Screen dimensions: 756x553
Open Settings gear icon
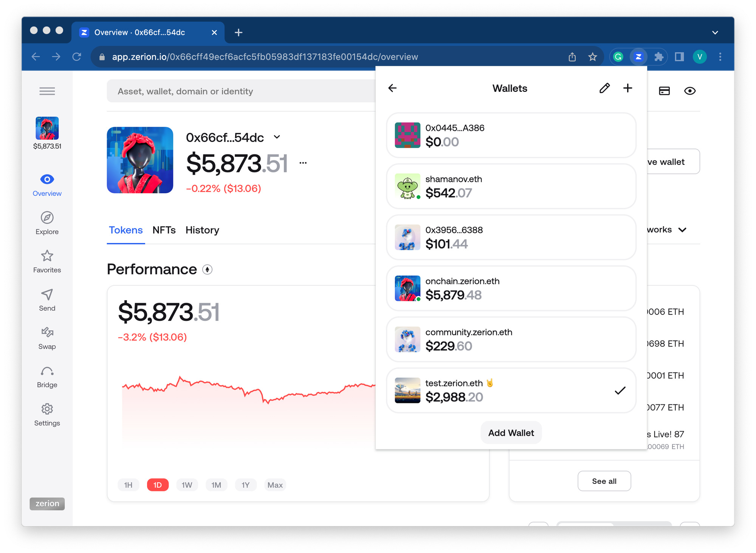click(x=47, y=409)
